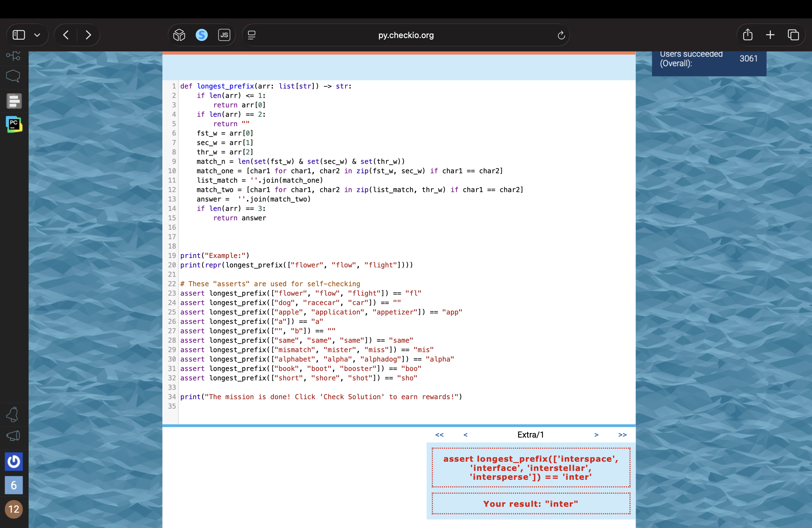812x528 pixels.
Task: Go forward to the next page
Action: 88,35
